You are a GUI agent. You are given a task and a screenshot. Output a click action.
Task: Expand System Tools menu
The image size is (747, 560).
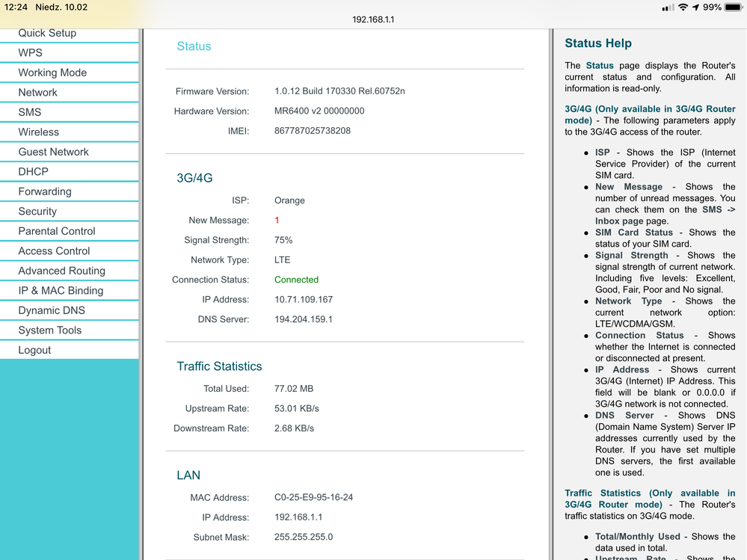tap(50, 330)
